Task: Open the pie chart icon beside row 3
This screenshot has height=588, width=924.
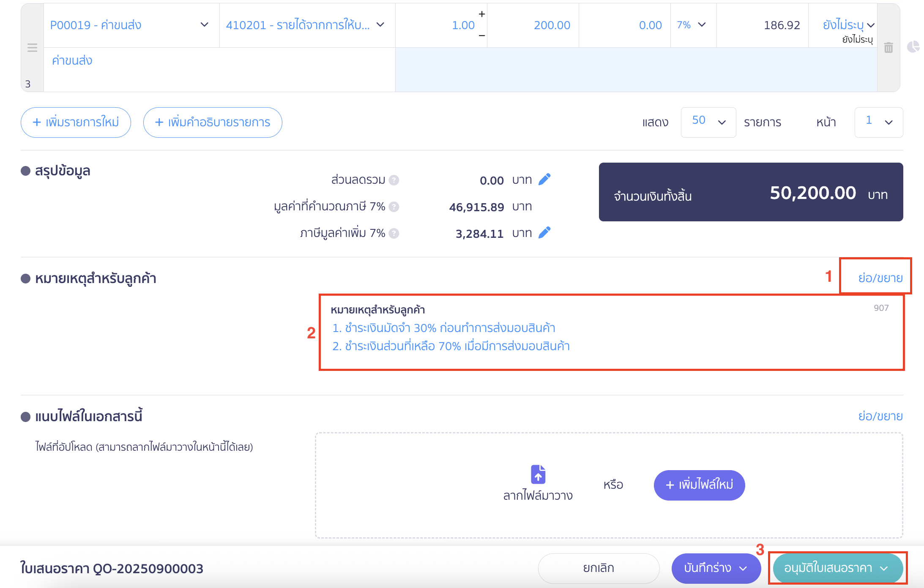Action: point(913,46)
